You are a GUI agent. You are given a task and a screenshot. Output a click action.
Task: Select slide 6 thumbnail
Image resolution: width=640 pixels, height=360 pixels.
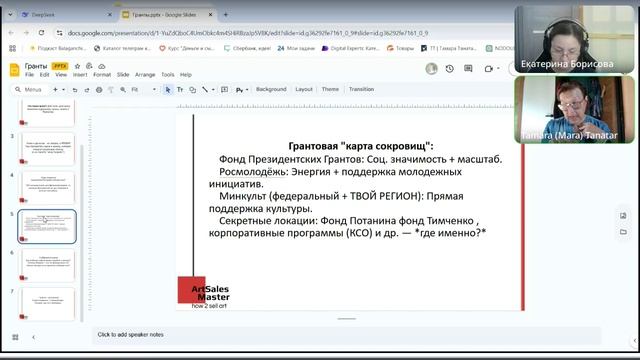point(47,265)
